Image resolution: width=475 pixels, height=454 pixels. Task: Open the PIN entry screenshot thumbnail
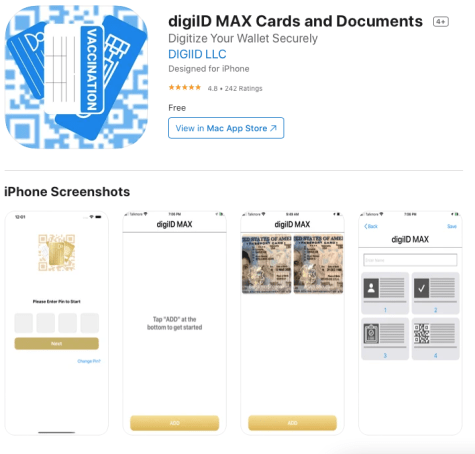tap(57, 323)
